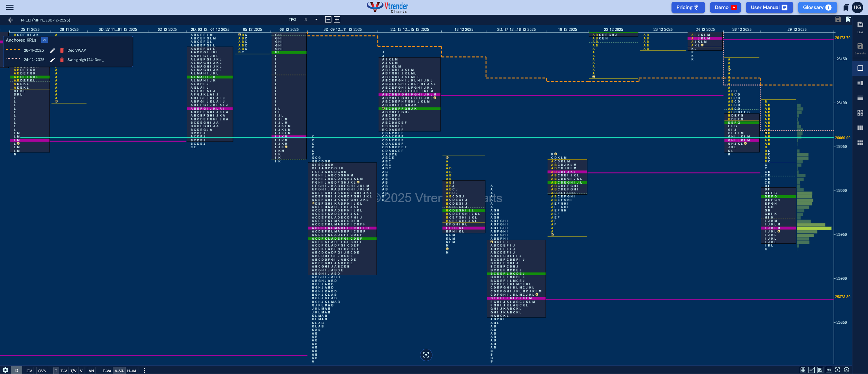Click the Save As sidebar icon
The height and width of the screenshot is (374, 868).
pyautogui.click(x=860, y=48)
